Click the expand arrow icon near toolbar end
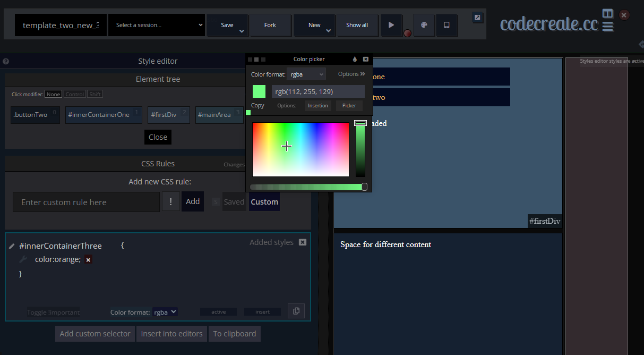 pyautogui.click(x=477, y=18)
